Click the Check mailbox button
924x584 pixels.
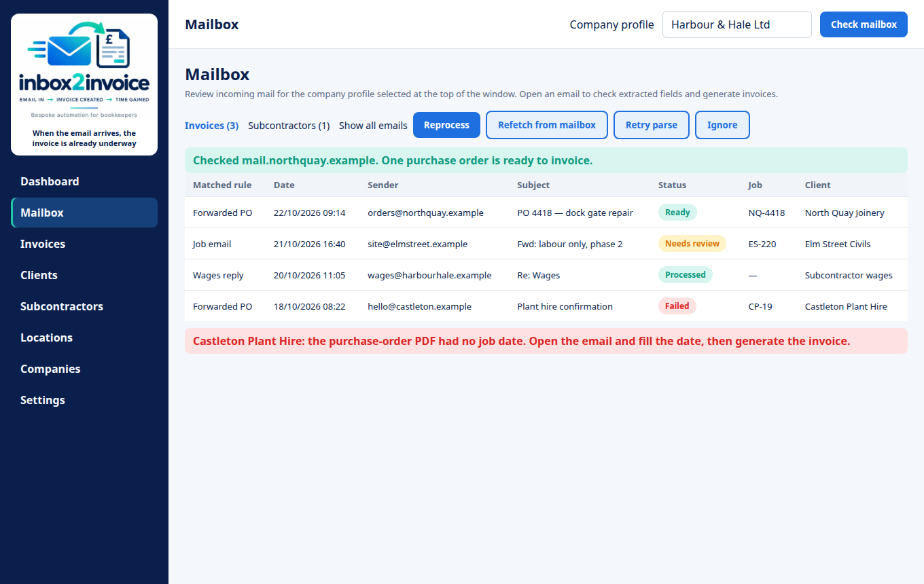pyautogui.click(x=864, y=24)
